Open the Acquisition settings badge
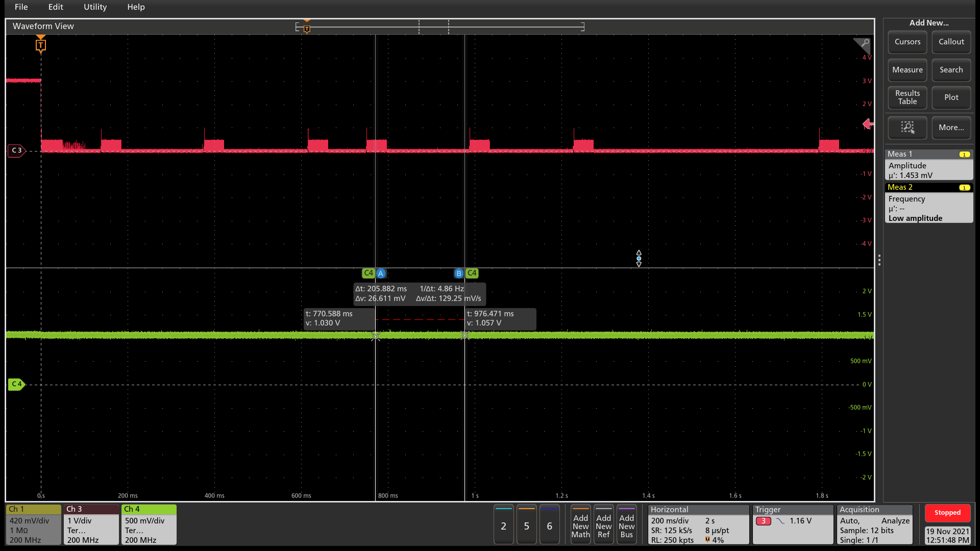The width and height of the screenshot is (980, 551). pyautogui.click(x=875, y=524)
